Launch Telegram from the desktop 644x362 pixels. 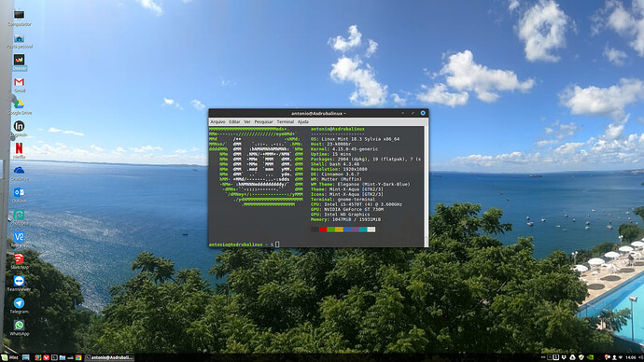(x=19, y=305)
